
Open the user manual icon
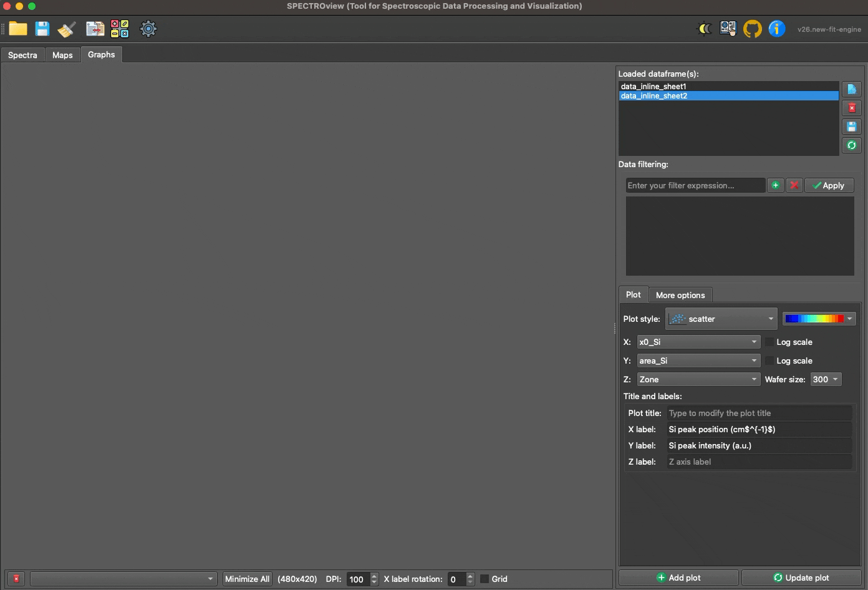tap(728, 29)
